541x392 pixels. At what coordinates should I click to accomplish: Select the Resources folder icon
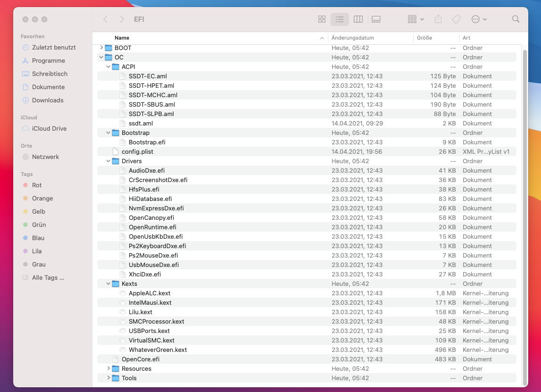(x=116, y=368)
